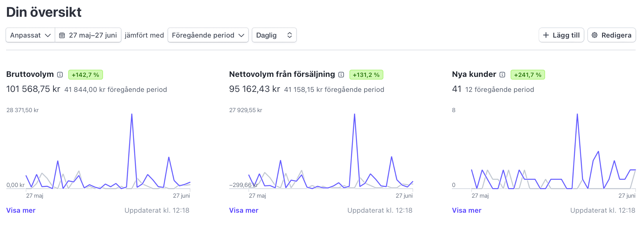The width and height of the screenshot is (644, 226).
Task: Click the calendar icon in date range
Action: 62,35
